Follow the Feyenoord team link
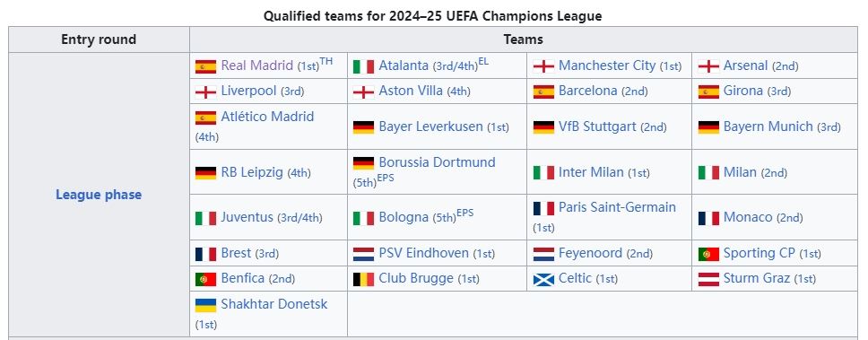This screenshot has width=868, height=340. 590,253
